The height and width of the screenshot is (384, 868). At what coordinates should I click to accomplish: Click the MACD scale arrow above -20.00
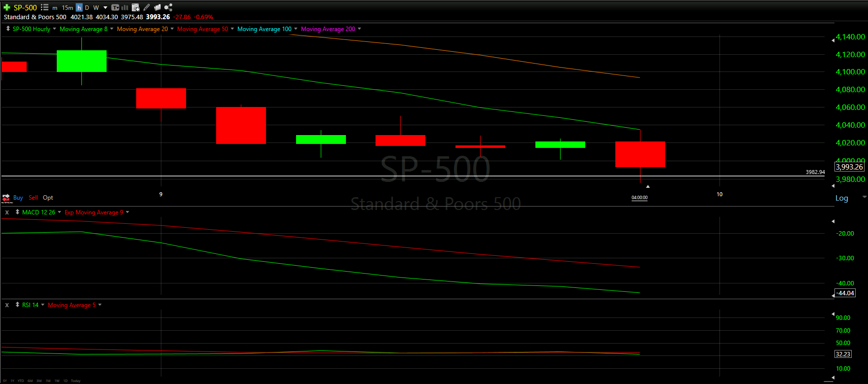click(833, 221)
